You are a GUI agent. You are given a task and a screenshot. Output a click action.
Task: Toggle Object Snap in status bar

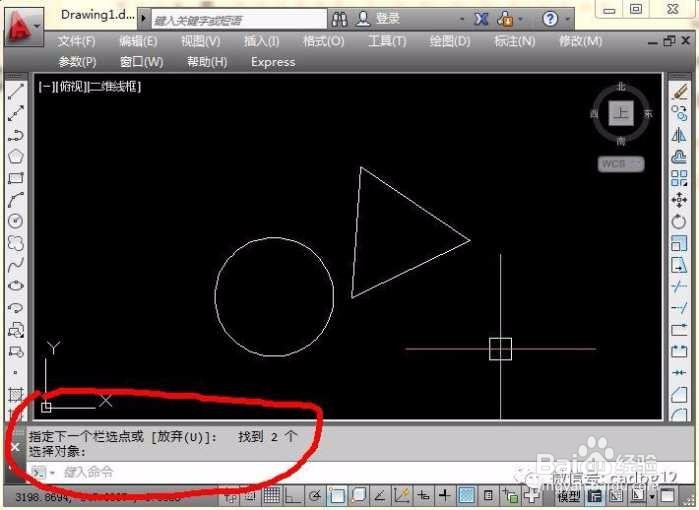[x=337, y=495]
